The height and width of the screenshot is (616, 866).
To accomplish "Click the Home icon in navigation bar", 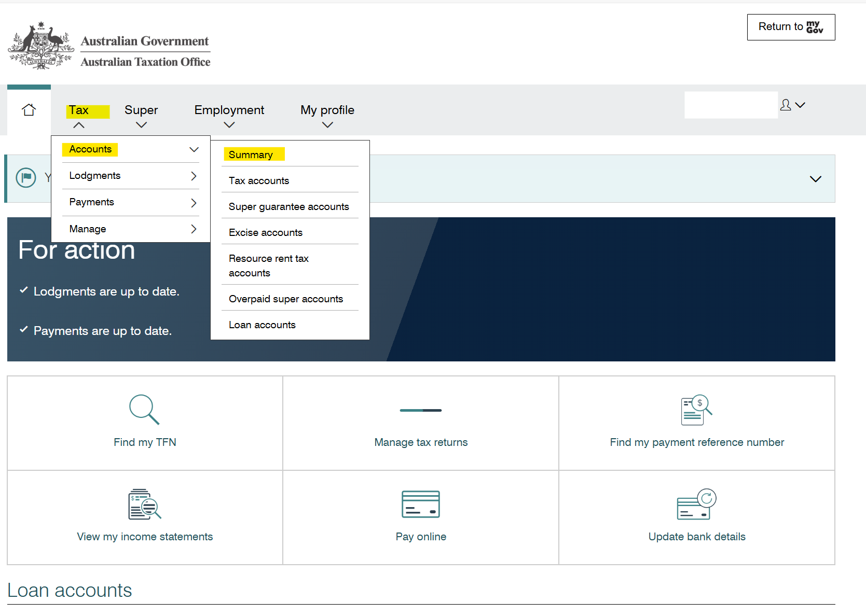I will 29,110.
